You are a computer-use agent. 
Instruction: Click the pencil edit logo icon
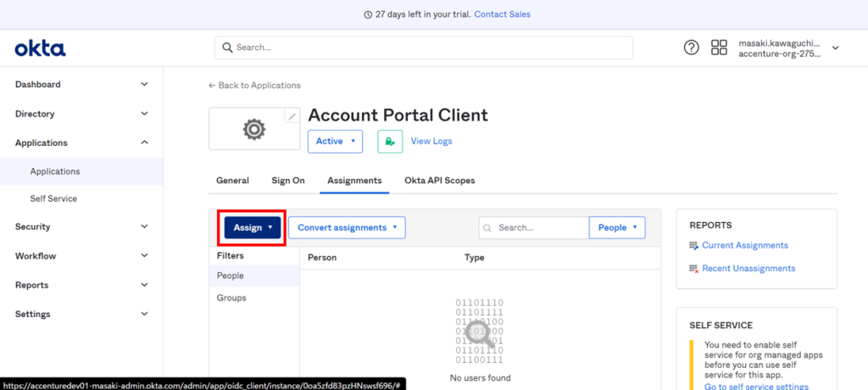point(292,116)
